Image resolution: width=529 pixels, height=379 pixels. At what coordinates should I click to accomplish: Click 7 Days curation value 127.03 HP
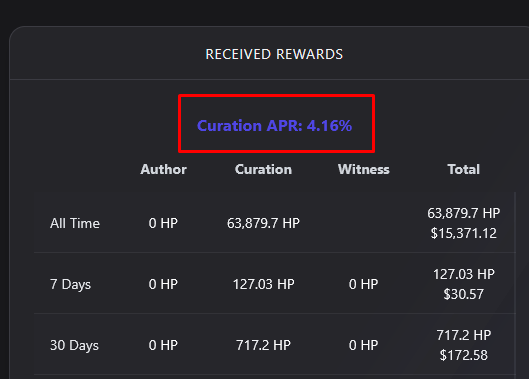(263, 284)
